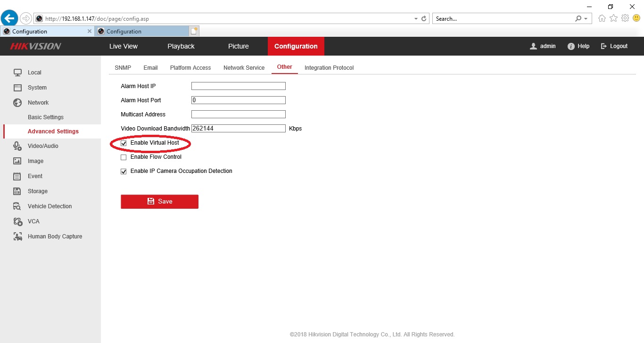644x343 pixels.
Task: Disable IP Camera Occupation Detection checkbox
Action: (124, 171)
